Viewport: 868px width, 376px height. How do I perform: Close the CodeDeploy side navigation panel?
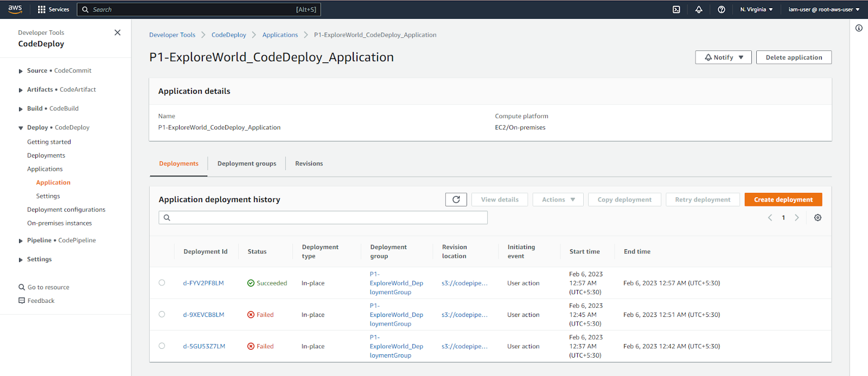pyautogui.click(x=117, y=33)
